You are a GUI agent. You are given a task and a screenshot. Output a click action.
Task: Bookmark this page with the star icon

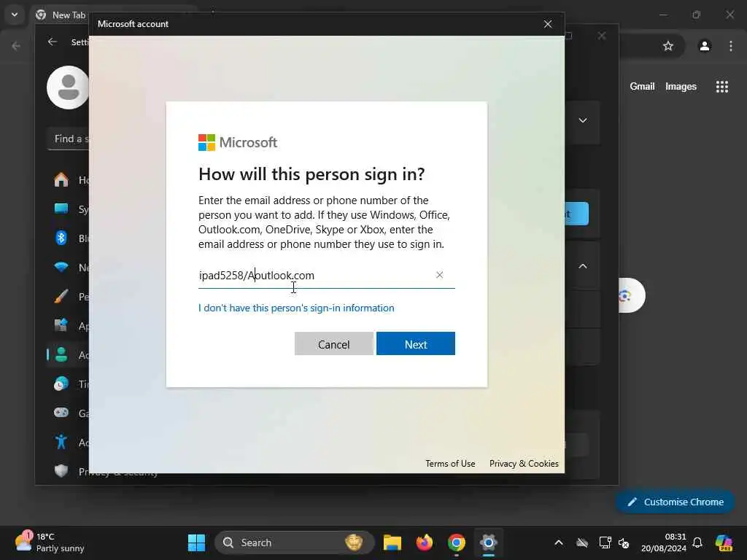(x=668, y=46)
